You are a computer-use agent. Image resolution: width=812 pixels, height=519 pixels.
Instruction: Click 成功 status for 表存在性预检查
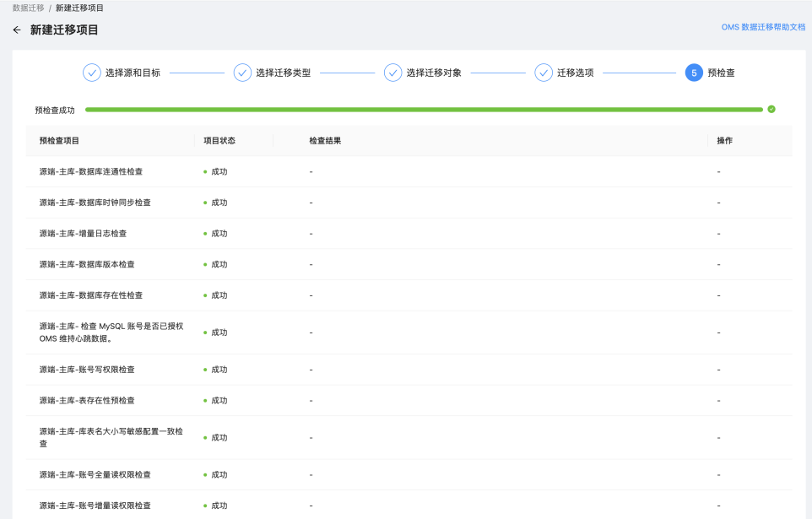coord(215,400)
